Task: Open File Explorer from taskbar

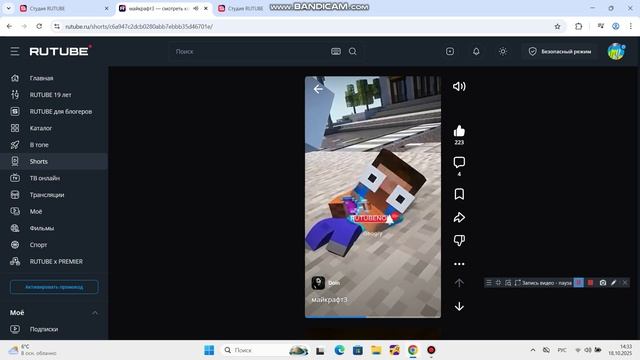Action: [x=376, y=350]
